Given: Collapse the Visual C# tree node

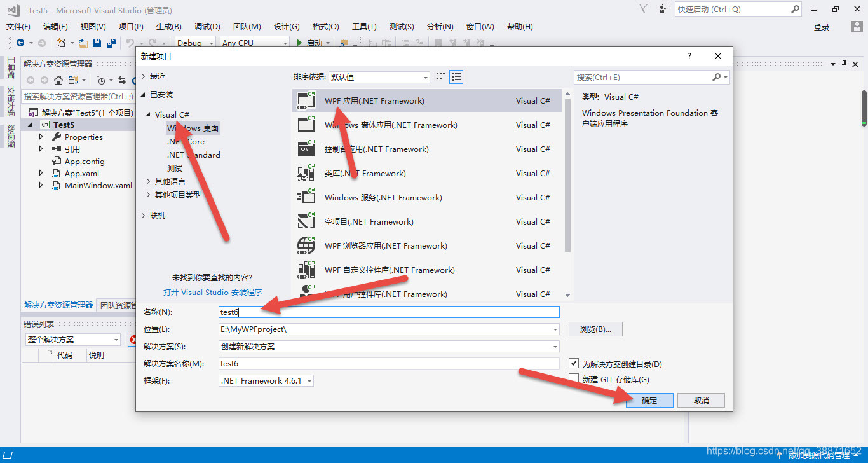Looking at the screenshot, I should [x=148, y=115].
